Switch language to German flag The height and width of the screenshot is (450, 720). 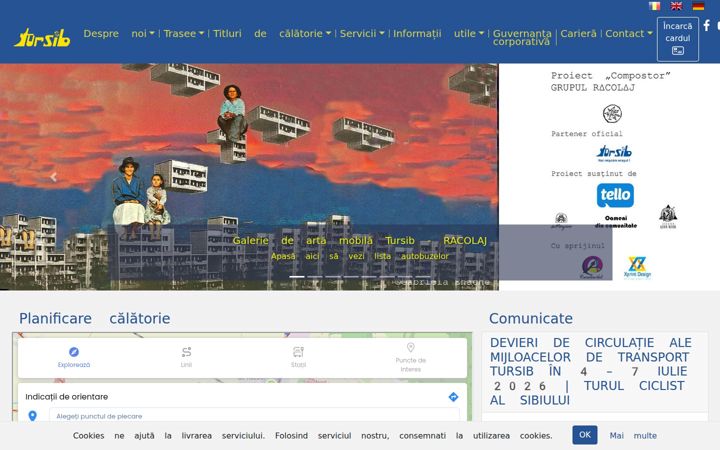(x=698, y=6)
